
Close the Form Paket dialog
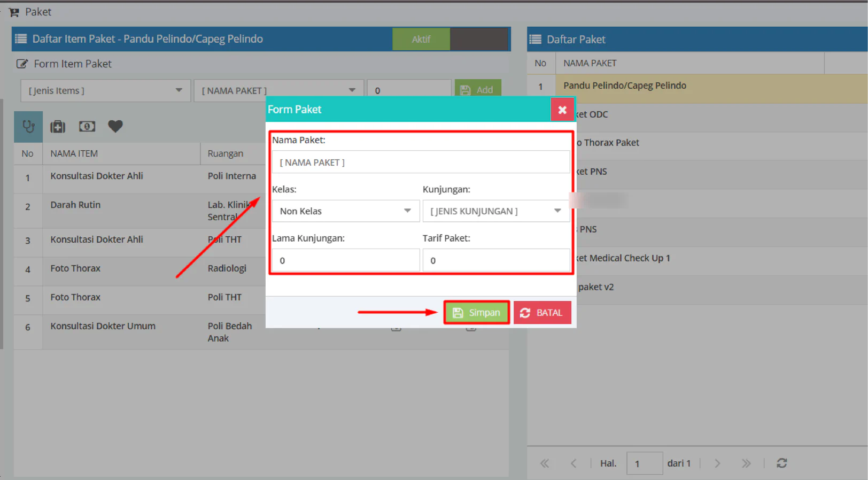tap(562, 110)
